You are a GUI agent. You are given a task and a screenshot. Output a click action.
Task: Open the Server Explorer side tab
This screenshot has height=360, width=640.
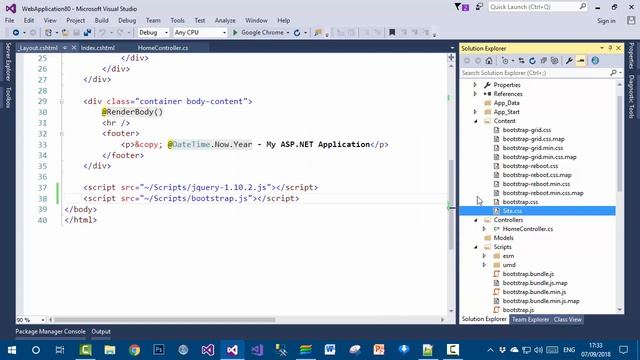pyautogui.click(x=8, y=61)
